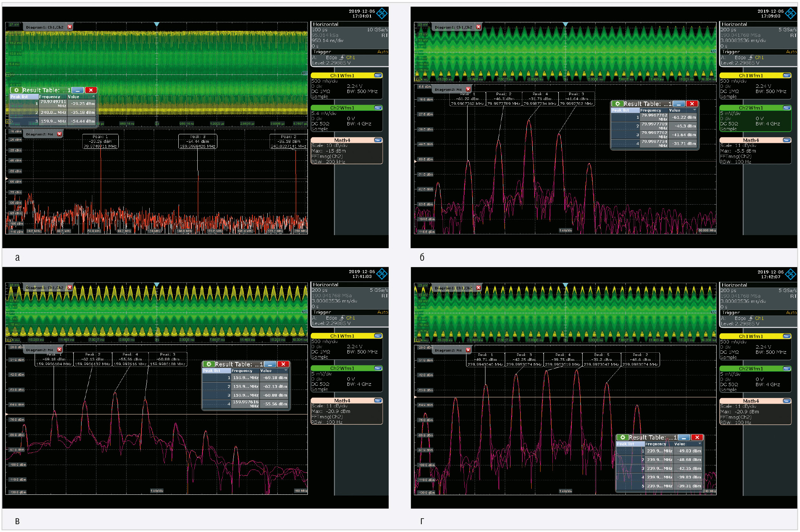Screen dimensions: 800x532
Task: Select the -39.31 dBm table cell in panel г
Action: 689,486
